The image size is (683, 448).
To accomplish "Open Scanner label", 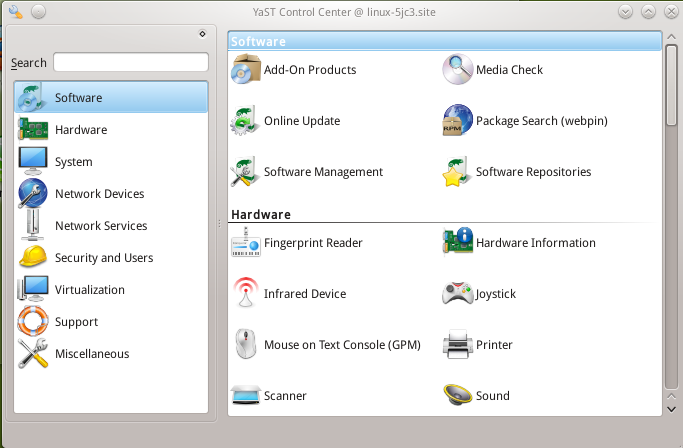I will click(x=285, y=396).
